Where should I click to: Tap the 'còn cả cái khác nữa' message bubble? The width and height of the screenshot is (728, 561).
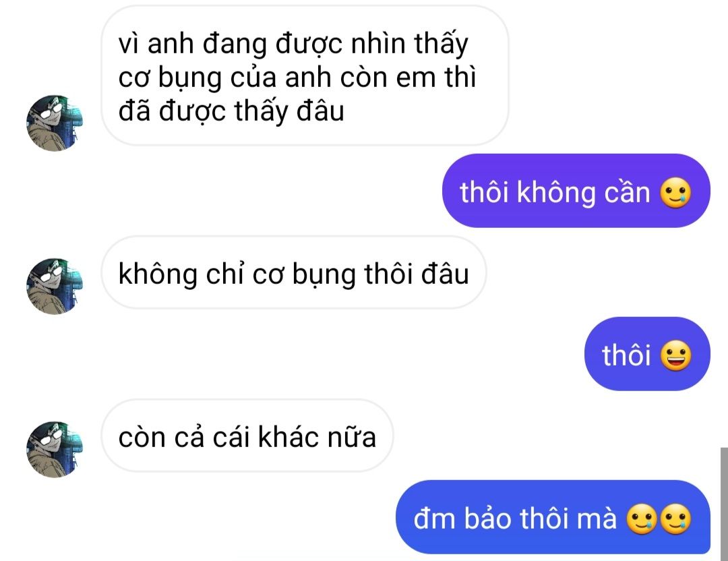[247, 436]
